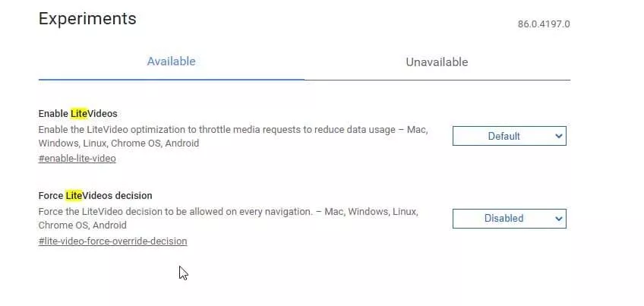Click the chevron arrow in the Disabled select box
This screenshot has width=644, height=306.
pyautogui.click(x=559, y=219)
